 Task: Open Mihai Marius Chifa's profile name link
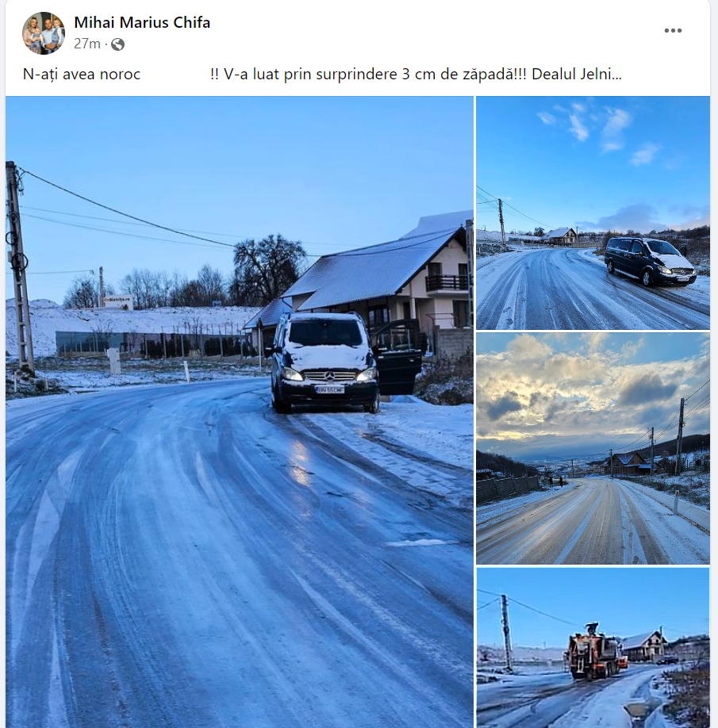pyautogui.click(x=142, y=22)
